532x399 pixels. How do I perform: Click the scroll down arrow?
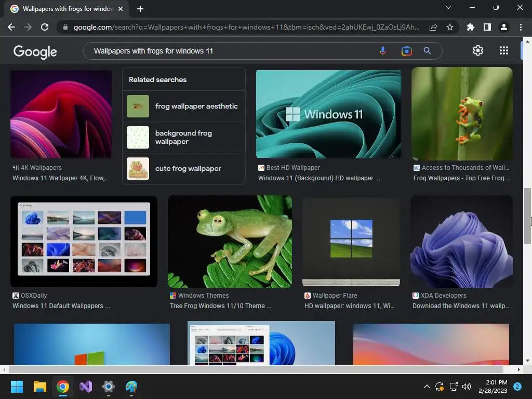click(x=527, y=361)
